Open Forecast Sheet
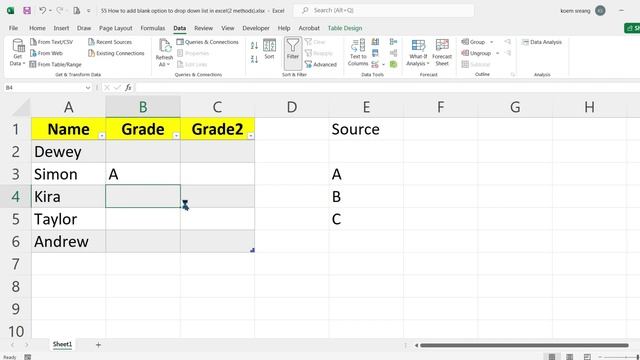640x360 pixels. tap(442, 52)
